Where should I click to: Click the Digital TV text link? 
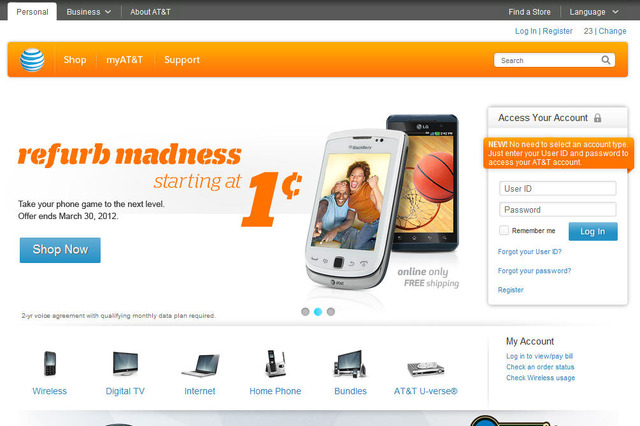pos(125,391)
